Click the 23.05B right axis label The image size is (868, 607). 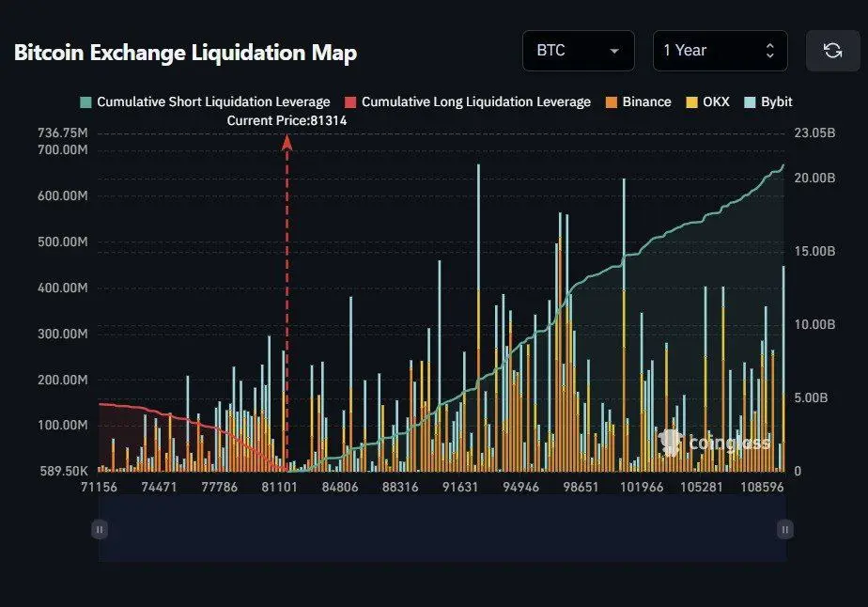[814, 132]
